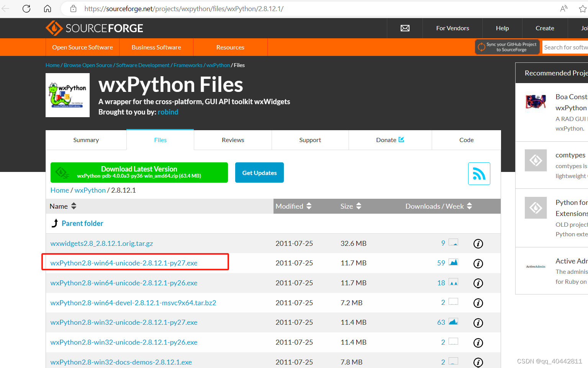Viewport: 588px width, 368px height.
Task: Click the 59 downloads count link
Action: [x=441, y=263]
